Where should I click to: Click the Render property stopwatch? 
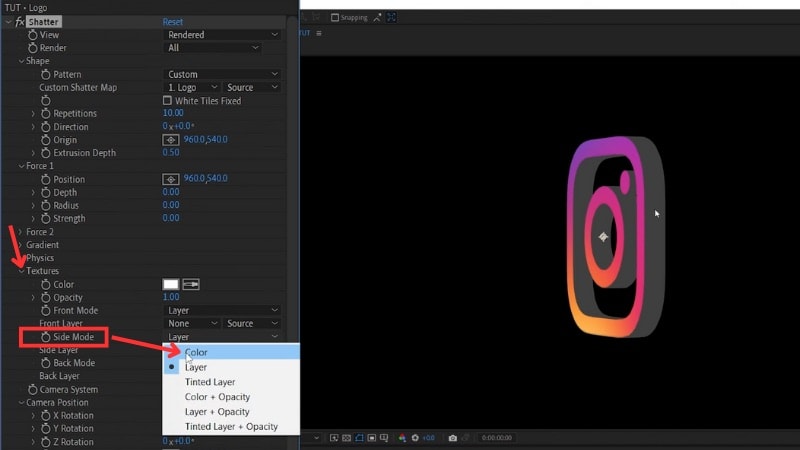pos(33,48)
